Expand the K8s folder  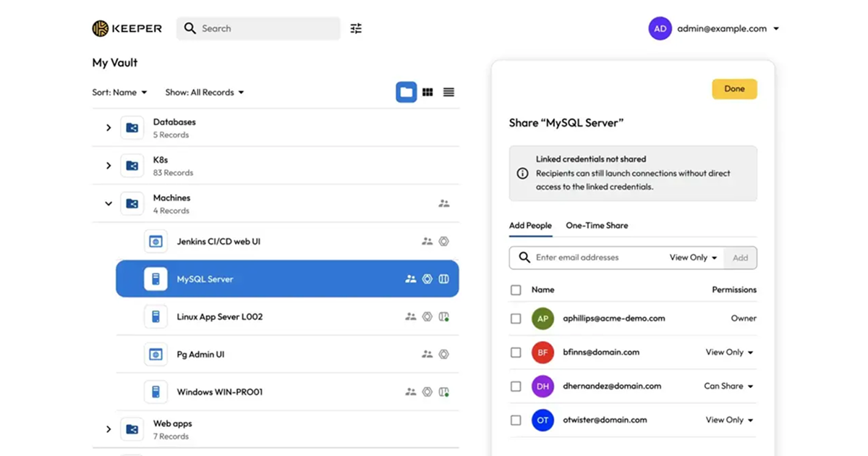(109, 166)
